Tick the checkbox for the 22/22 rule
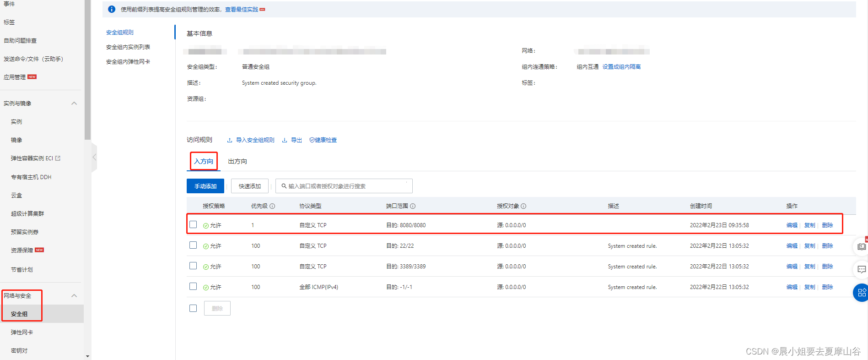This screenshot has height=360, width=868. click(193, 245)
